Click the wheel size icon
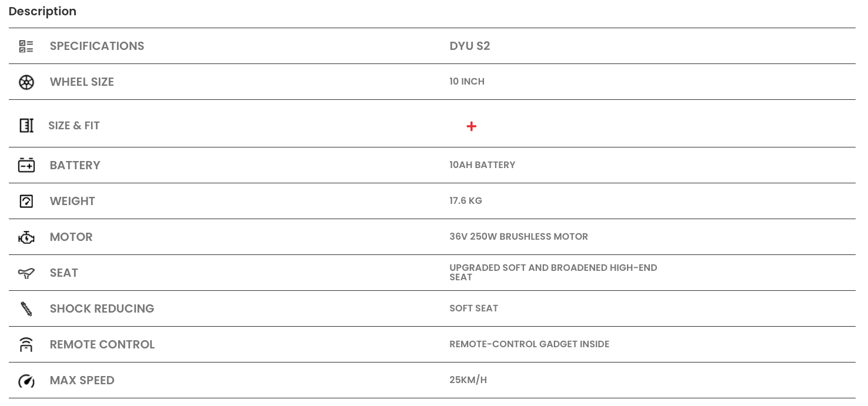Screen dimensions: 868x406 26,82
